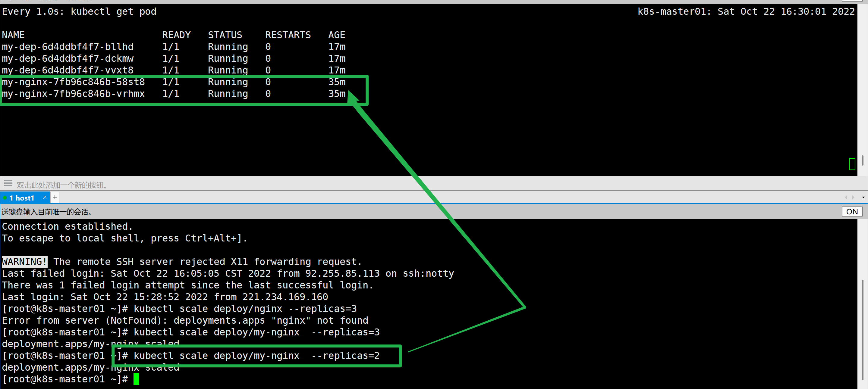Close the host1 session tab

[45, 198]
